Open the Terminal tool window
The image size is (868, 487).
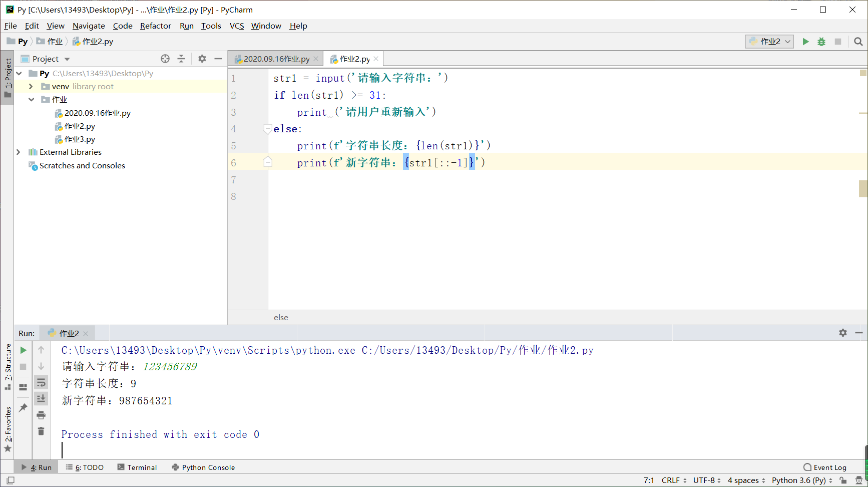point(137,467)
